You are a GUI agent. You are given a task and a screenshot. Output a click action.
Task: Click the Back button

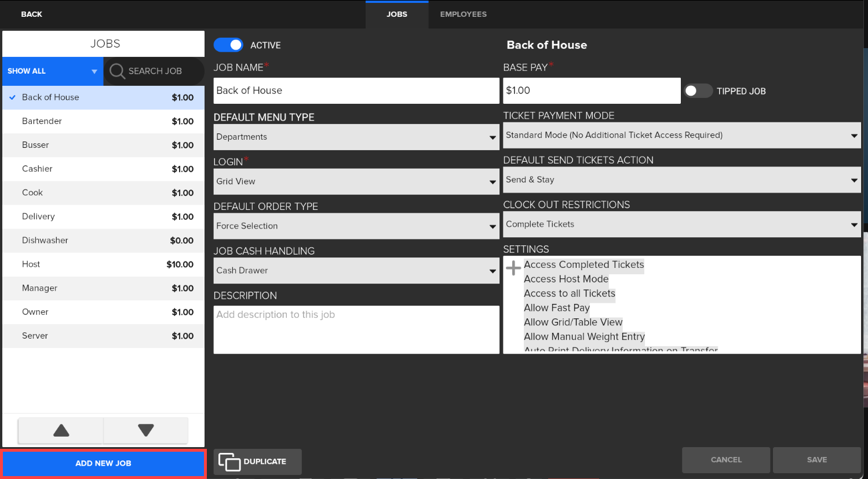[31, 14]
